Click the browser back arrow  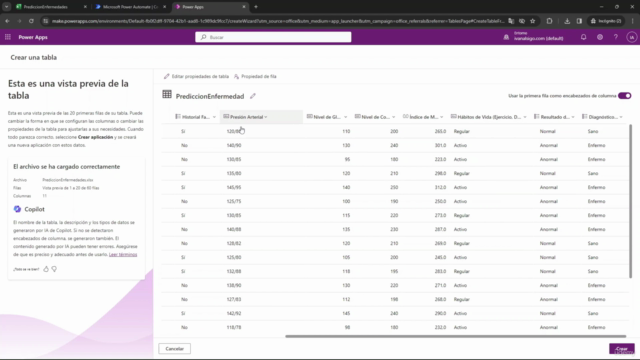[x=7, y=21]
